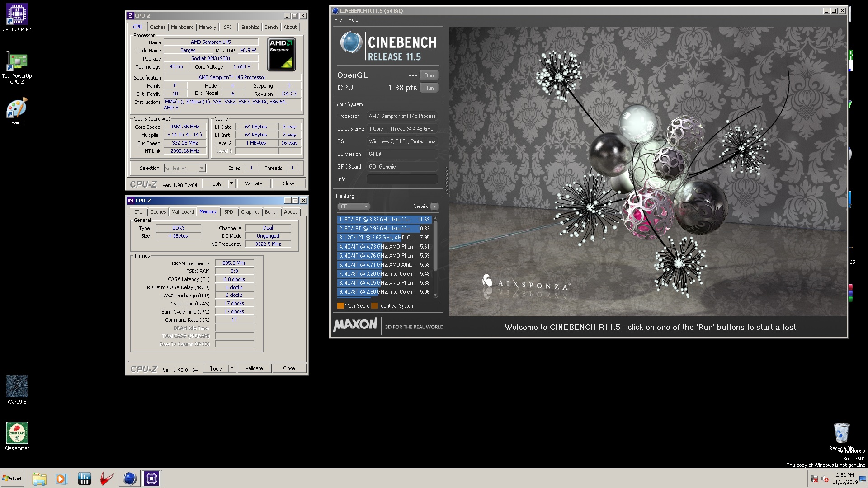
Task: Click the DRAM Frequency 885.3 MHz value
Action: point(234,263)
